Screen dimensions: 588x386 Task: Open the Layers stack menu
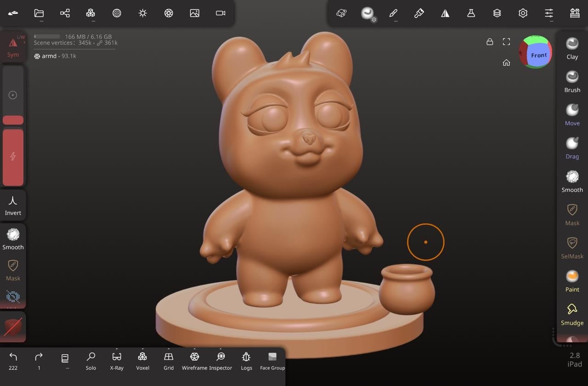[x=497, y=13]
